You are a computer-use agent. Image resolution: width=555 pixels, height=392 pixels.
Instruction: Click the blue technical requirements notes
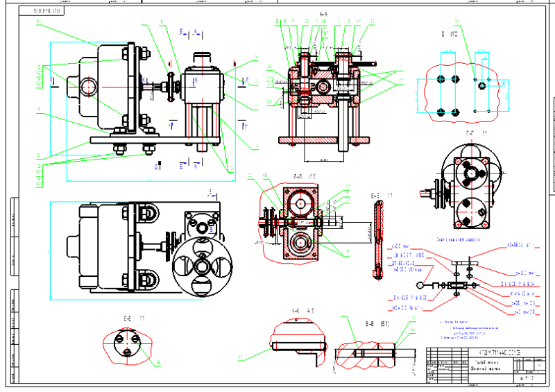coord(469,330)
